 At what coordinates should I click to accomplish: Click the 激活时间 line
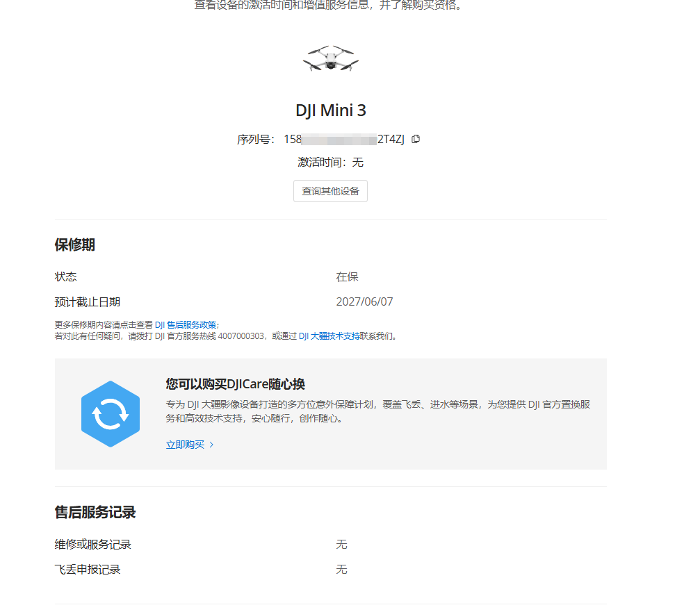tap(331, 163)
